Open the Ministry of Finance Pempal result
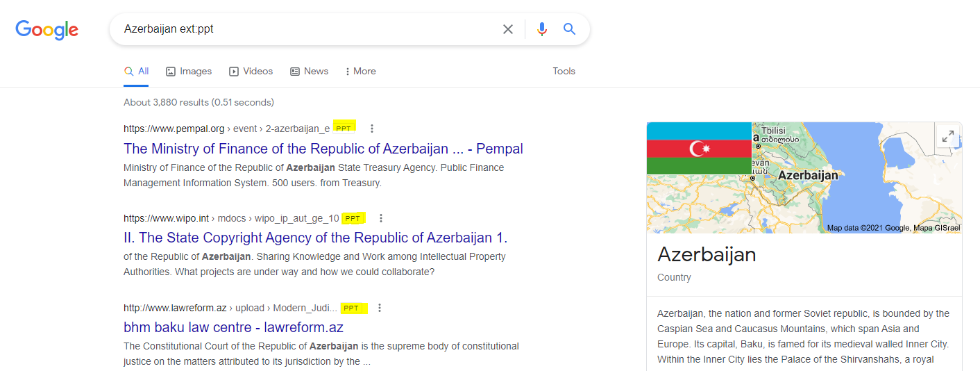The width and height of the screenshot is (980, 371). click(323, 149)
